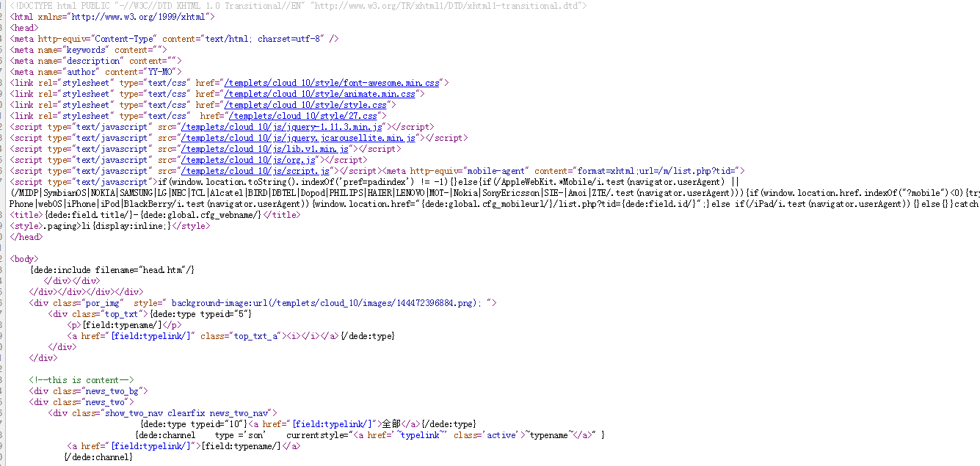980x466 pixels.
Task: Click the dede:type typeid="10" line
Action: point(308,424)
